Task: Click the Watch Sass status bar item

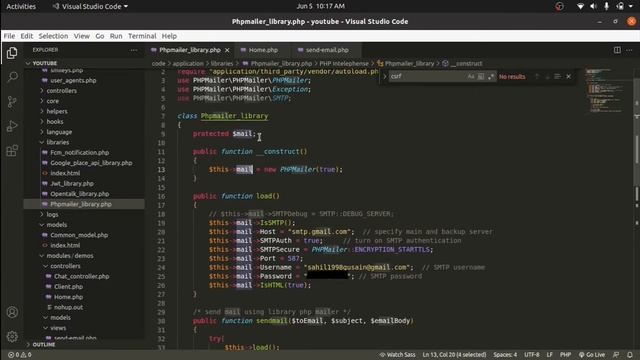Action: [x=397, y=355]
